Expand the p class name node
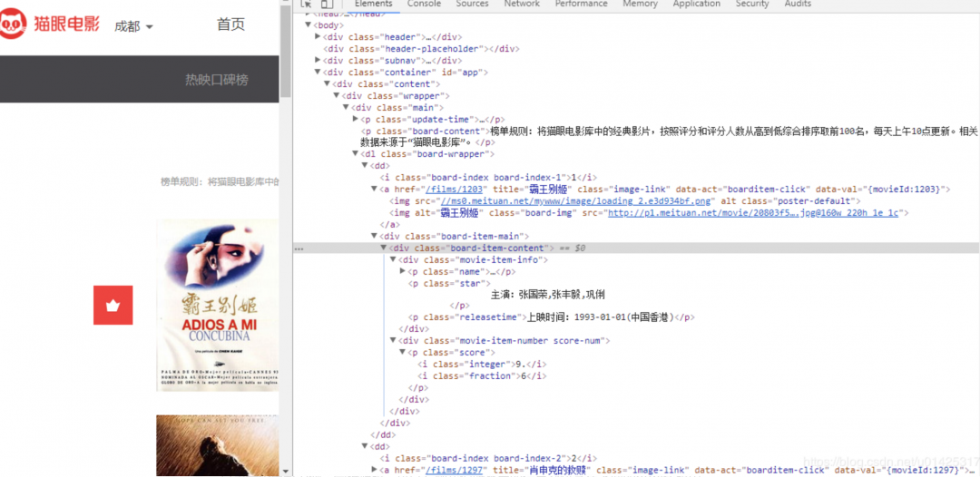The image size is (980, 477). click(x=403, y=271)
